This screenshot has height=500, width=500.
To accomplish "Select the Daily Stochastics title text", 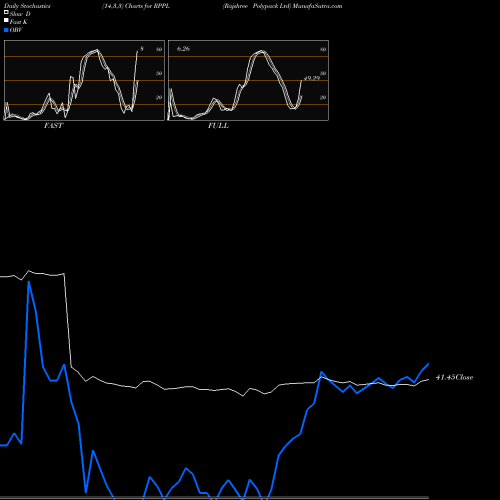I will tap(27, 6).
